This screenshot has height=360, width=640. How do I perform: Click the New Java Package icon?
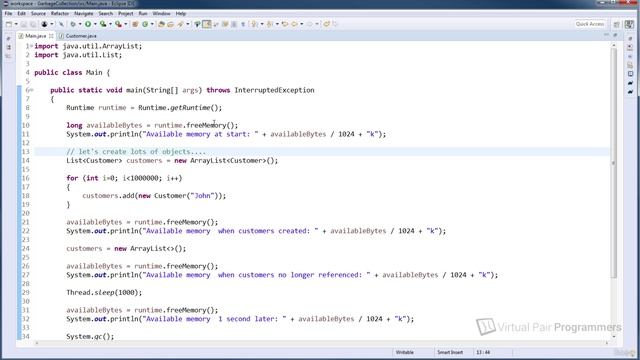(136, 24)
